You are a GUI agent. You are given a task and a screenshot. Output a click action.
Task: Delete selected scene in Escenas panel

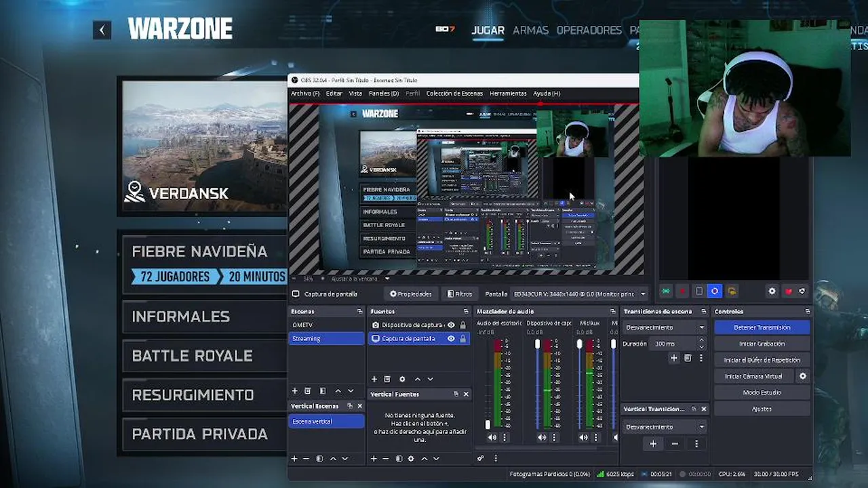click(307, 391)
